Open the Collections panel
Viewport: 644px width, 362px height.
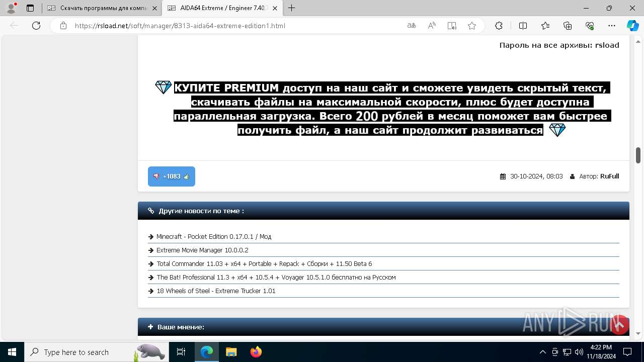[x=568, y=26]
